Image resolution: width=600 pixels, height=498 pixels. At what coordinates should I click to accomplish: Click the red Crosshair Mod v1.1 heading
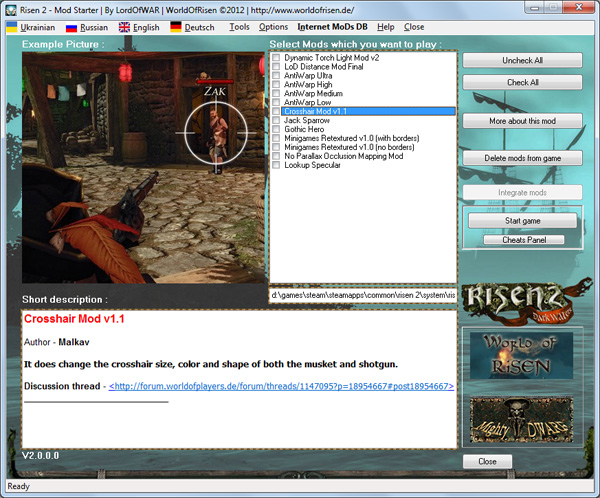[74, 319]
